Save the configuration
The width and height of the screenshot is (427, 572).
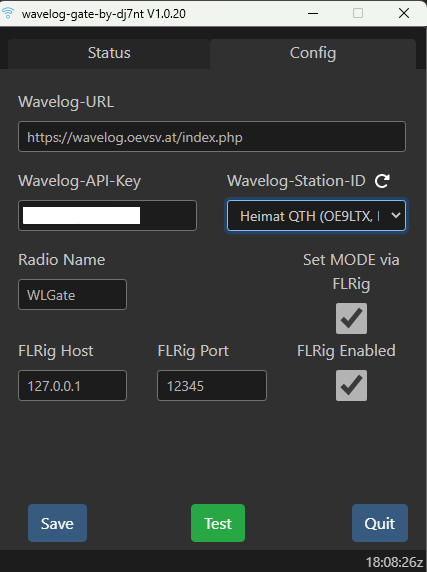tap(57, 523)
